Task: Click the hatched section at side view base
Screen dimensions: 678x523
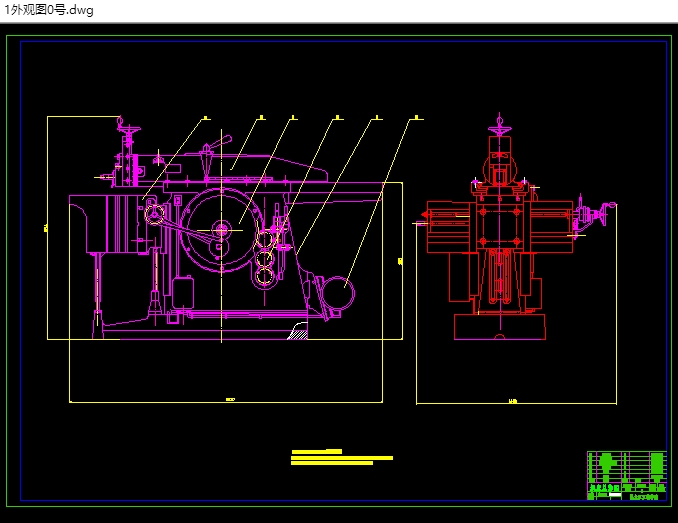Action: coord(297,332)
